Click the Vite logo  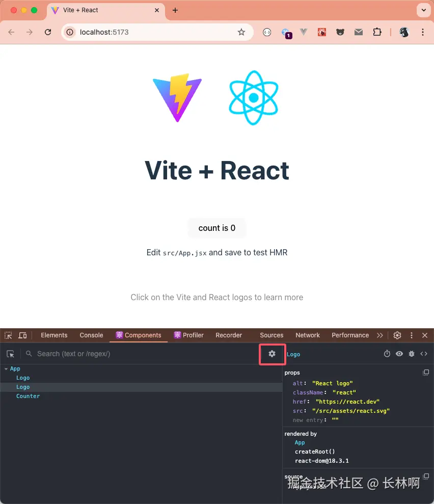coord(177,98)
